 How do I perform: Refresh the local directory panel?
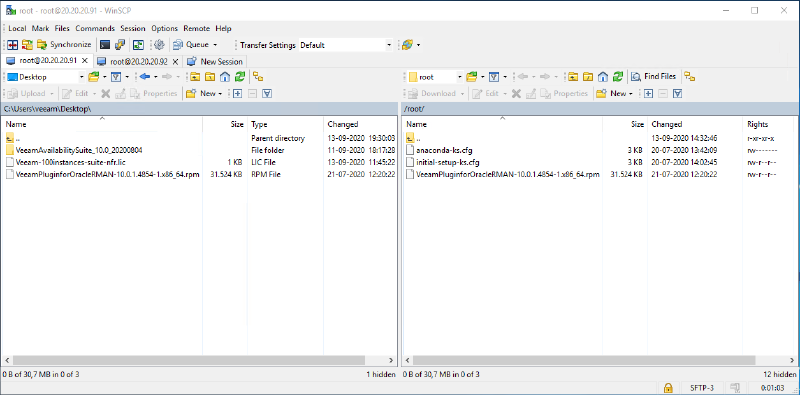tap(240, 77)
